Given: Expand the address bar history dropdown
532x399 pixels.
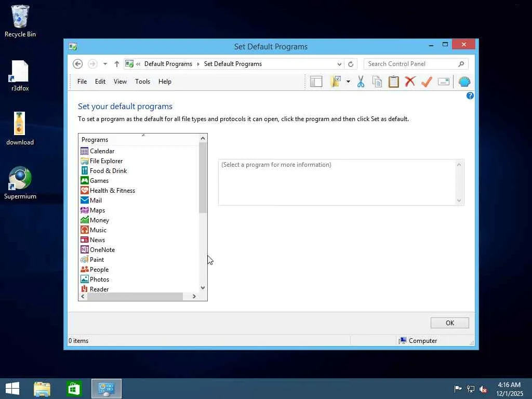Looking at the screenshot, I should tap(339, 64).
